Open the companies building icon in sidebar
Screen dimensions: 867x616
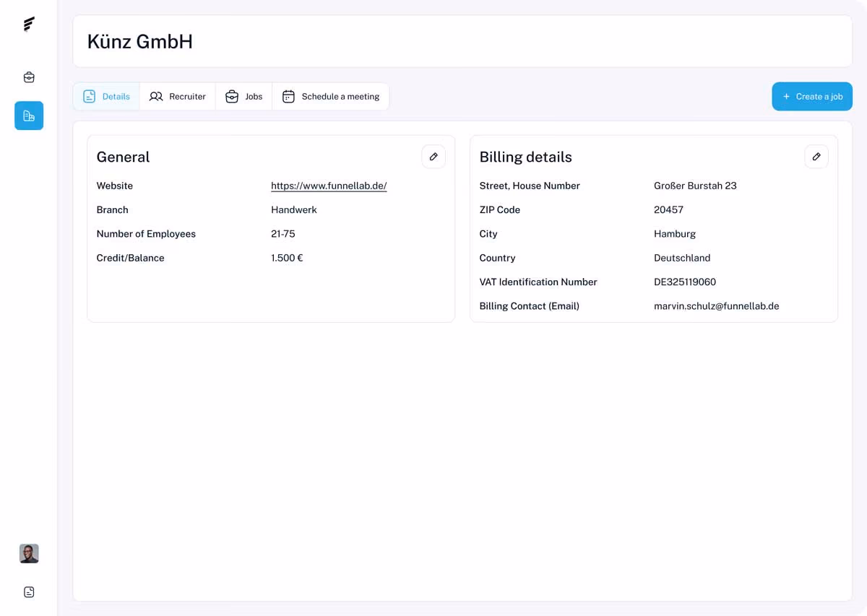pos(29,116)
